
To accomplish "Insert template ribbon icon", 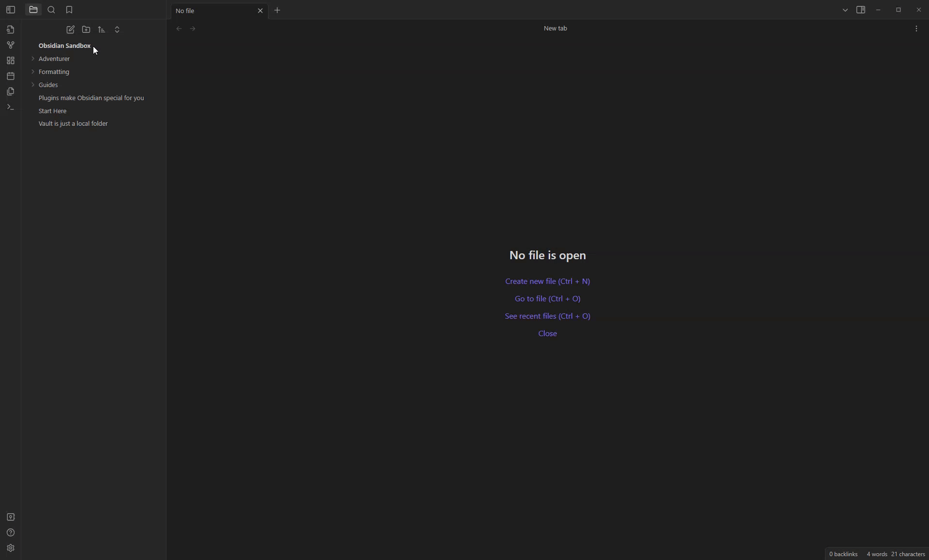I will click(x=11, y=91).
